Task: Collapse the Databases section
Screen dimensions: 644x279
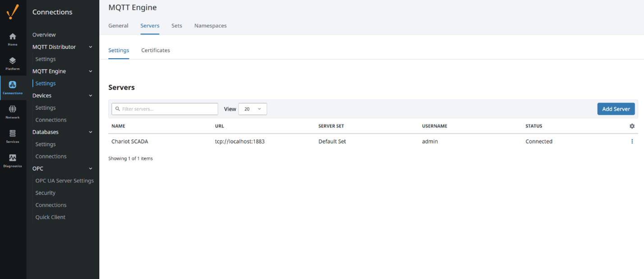Action: tap(91, 132)
